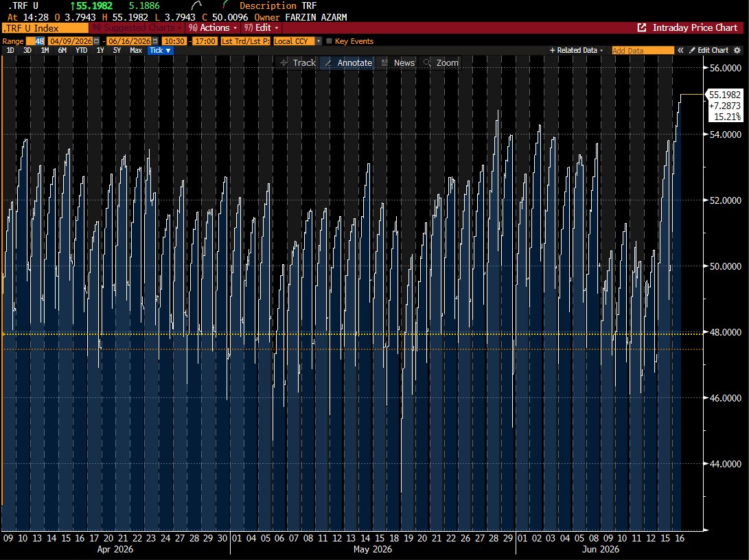Click the May 2026 month label
Screen dimensions: 749x560
(x=373, y=549)
